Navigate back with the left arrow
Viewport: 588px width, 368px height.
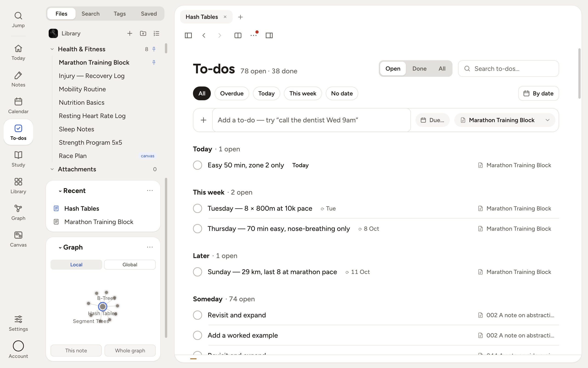point(204,35)
